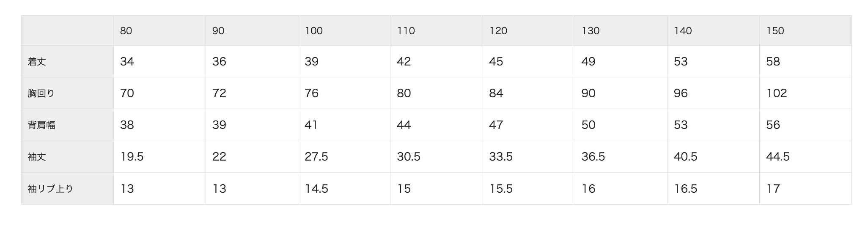This screenshot has width=868, height=235.
Task: Click the 27.5 cell under size 100
Action: click(316, 157)
